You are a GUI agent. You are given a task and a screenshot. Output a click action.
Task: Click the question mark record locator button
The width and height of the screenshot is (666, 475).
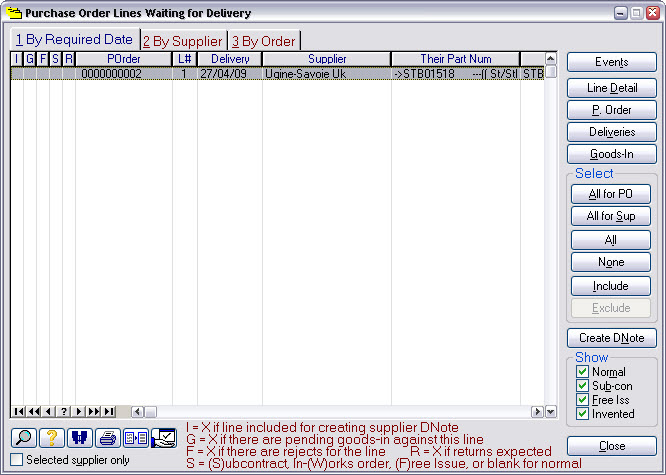pyautogui.click(x=63, y=411)
